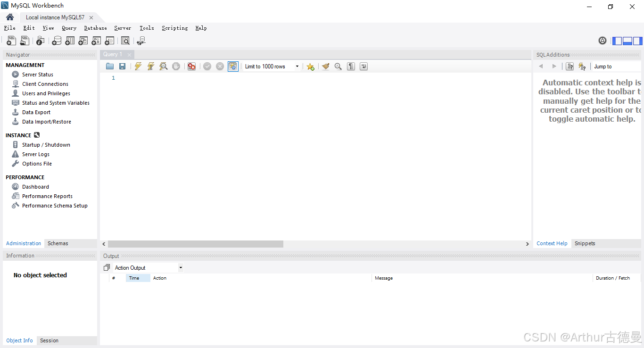Open a script file in Query 1
Screen dimensions: 644x348
click(x=110, y=66)
